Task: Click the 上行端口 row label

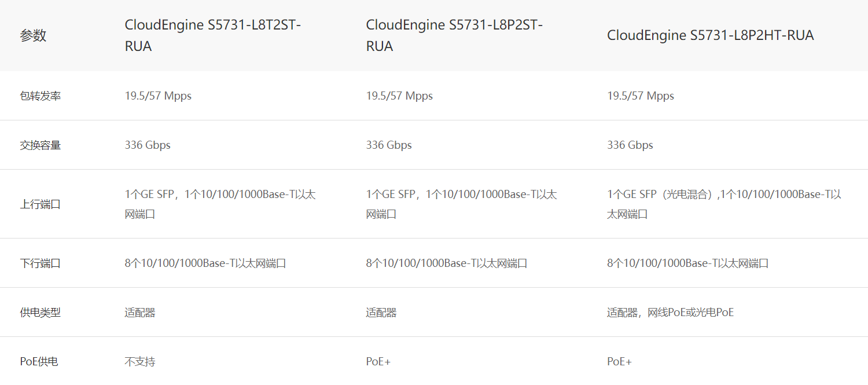Action: click(x=40, y=204)
